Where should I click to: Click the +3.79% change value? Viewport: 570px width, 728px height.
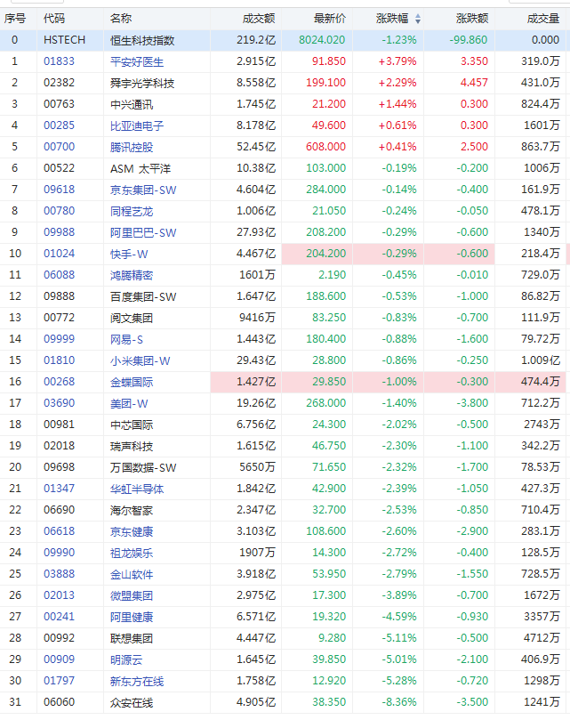(397, 61)
